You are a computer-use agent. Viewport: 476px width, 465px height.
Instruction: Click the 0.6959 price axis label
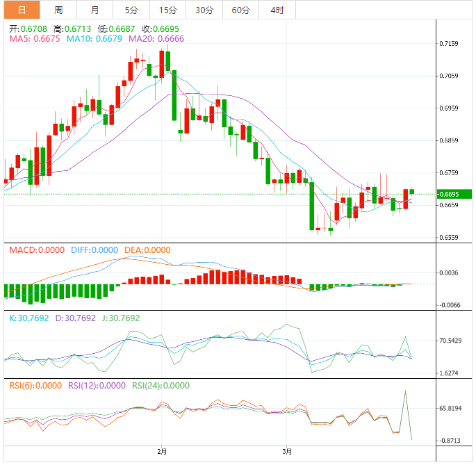tap(449, 108)
